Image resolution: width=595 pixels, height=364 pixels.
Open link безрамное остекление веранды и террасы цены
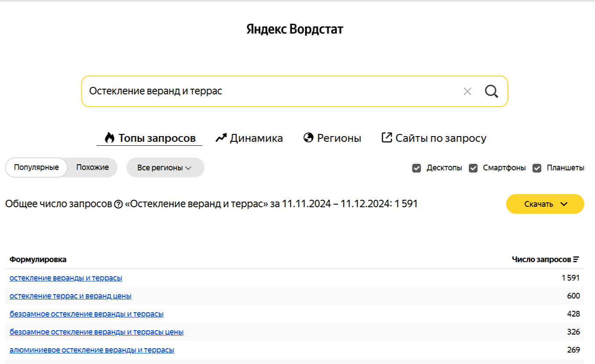coord(97,332)
